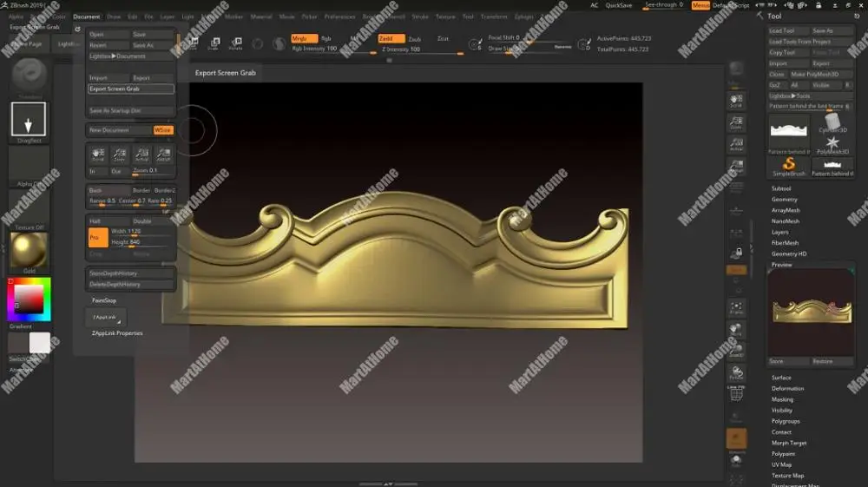Open the Preferences menu

point(339,16)
